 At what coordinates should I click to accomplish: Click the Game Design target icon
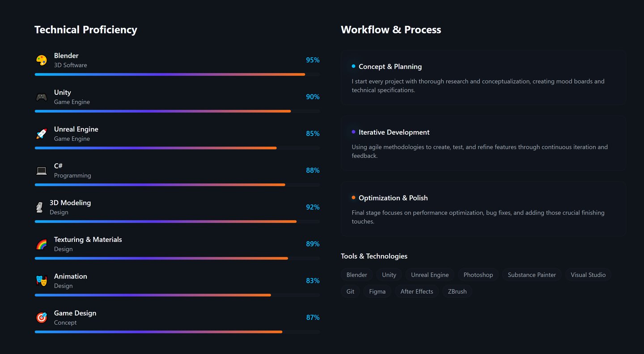42,317
